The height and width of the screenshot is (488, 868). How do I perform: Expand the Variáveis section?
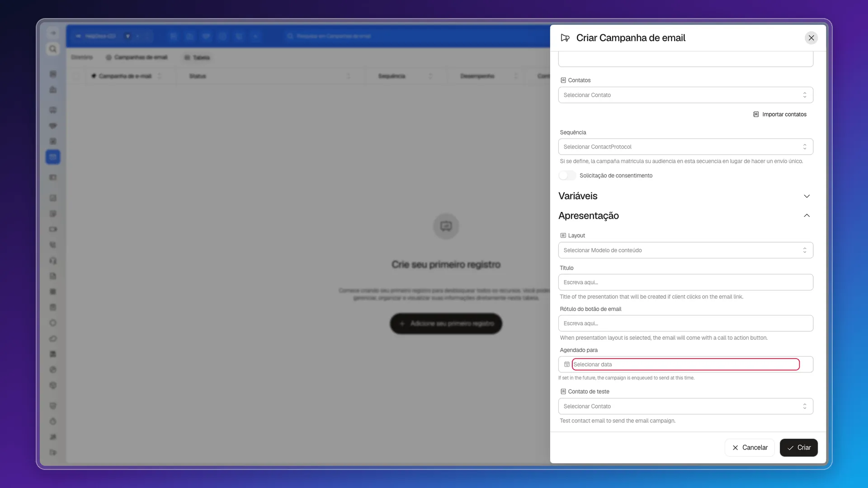[685, 196]
